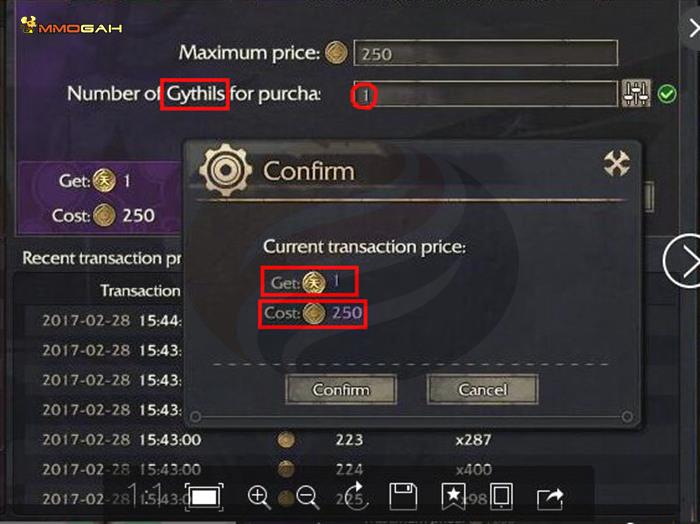Go to next image with right arrow
Screen dimensions: 700x524
[686, 262]
